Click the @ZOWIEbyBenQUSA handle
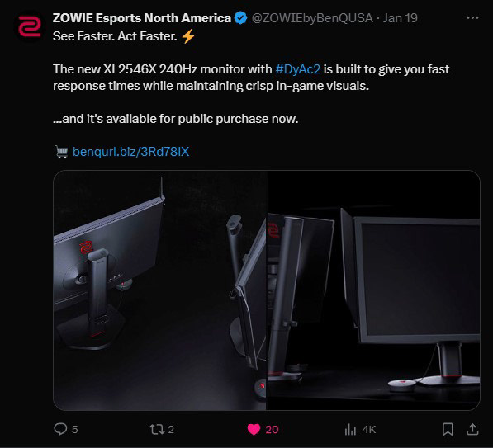 (x=312, y=18)
